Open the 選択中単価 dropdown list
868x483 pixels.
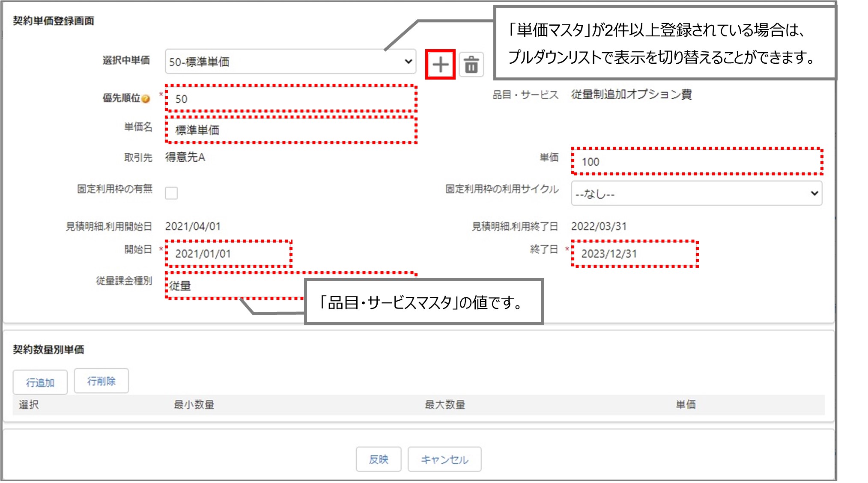[290, 62]
